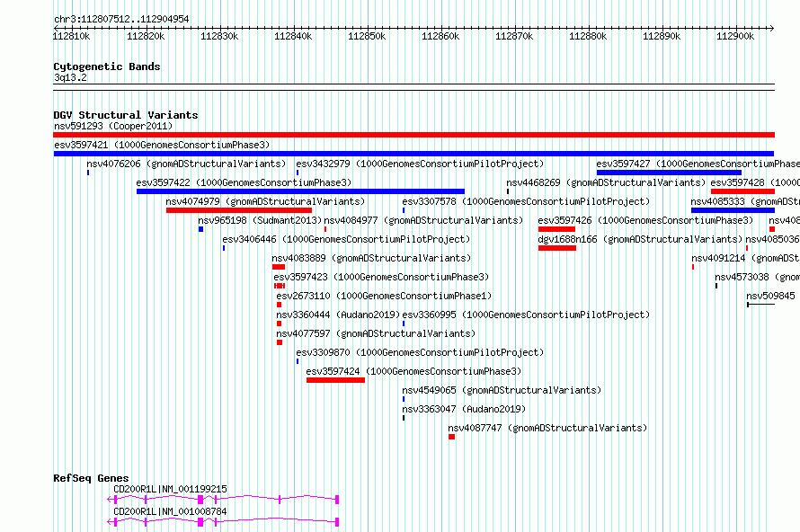
Task: Click esv3597426 variant label
Action: click(x=645, y=220)
